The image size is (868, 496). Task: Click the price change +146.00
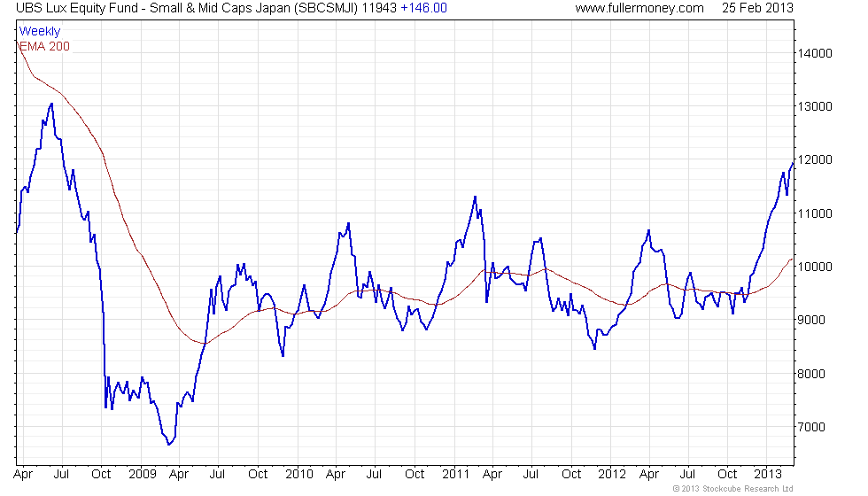tap(423, 8)
